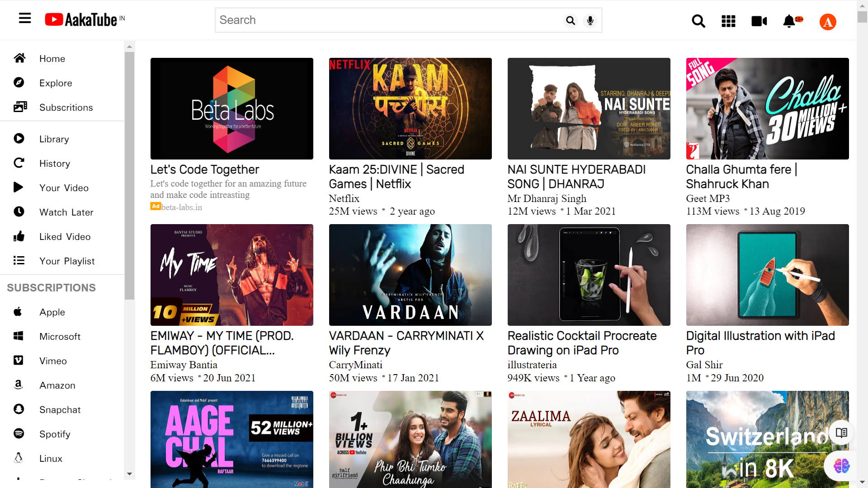The image size is (868, 488).
Task: Click the beta-labs.in ad link
Action: [181, 207]
